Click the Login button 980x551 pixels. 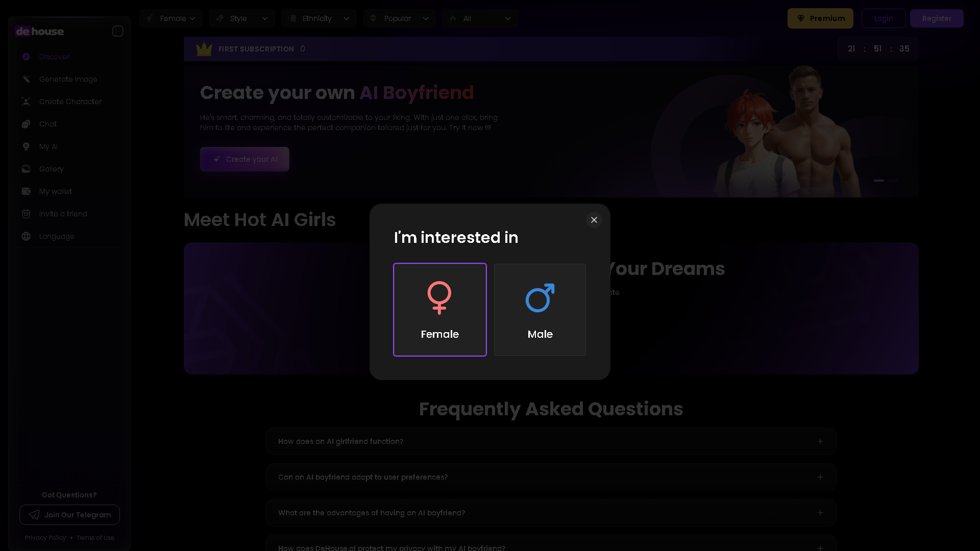click(884, 18)
